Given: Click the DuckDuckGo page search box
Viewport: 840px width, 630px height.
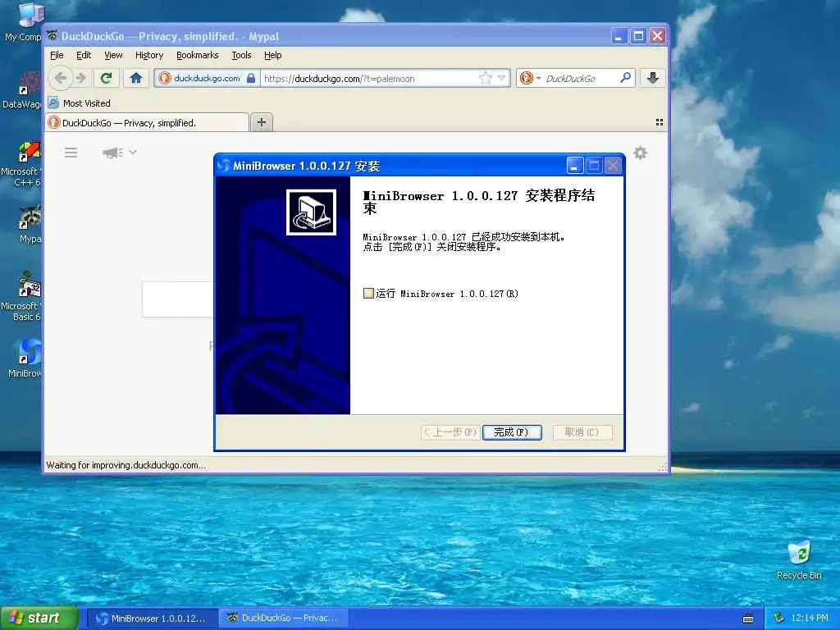Looking at the screenshot, I should click(x=178, y=299).
